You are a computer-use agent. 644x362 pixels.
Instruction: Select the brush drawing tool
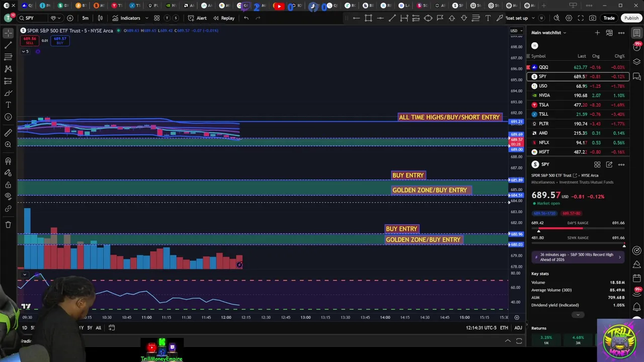click(x=8, y=93)
